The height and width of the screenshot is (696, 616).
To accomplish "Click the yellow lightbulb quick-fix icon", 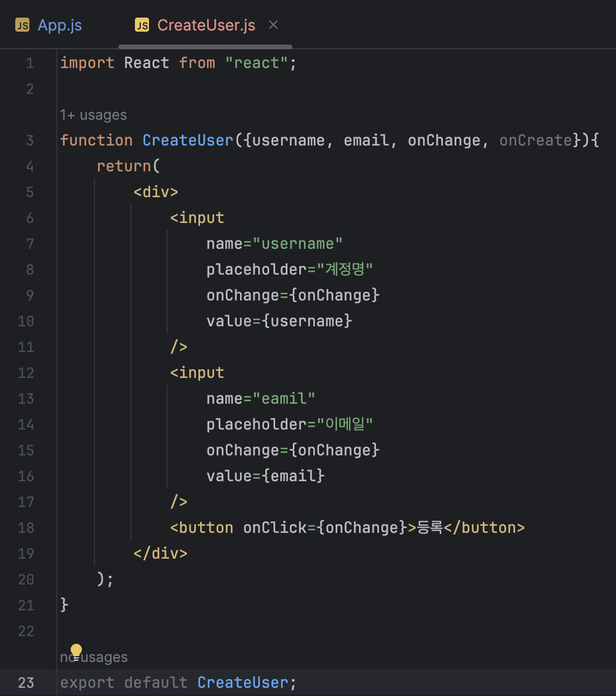I will [x=76, y=651].
